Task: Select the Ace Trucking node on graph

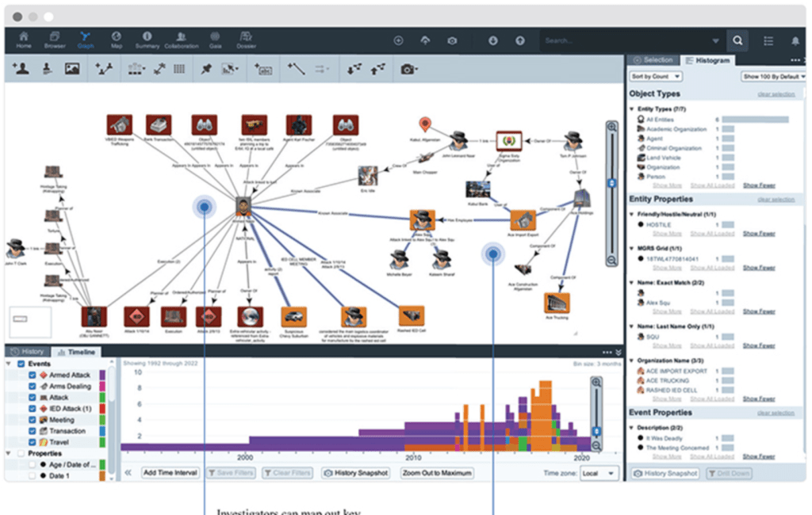Action: click(x=557, y=303)
